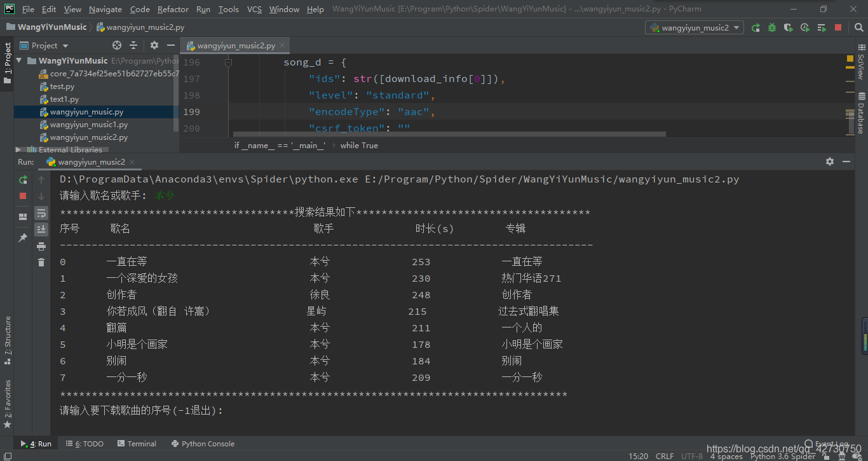Fold the song_d block at line 196
868x461 pixels.
(228, 62)
